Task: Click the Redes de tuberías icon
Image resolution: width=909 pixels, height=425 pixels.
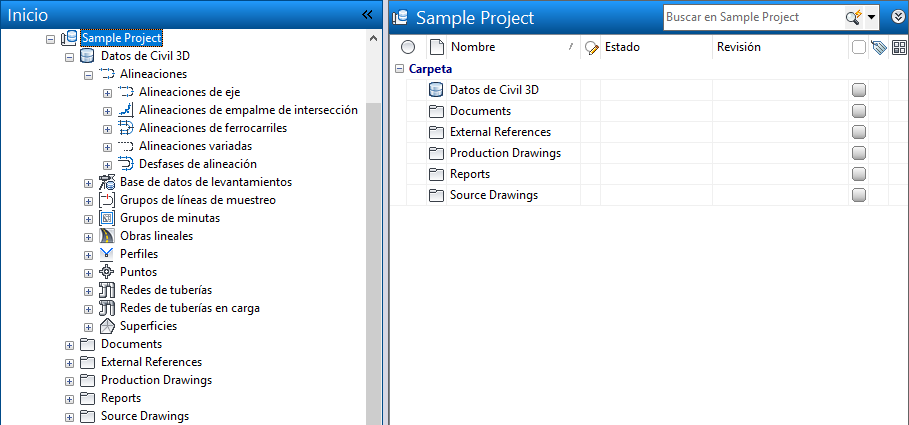Action: click(x=107, y=290)
